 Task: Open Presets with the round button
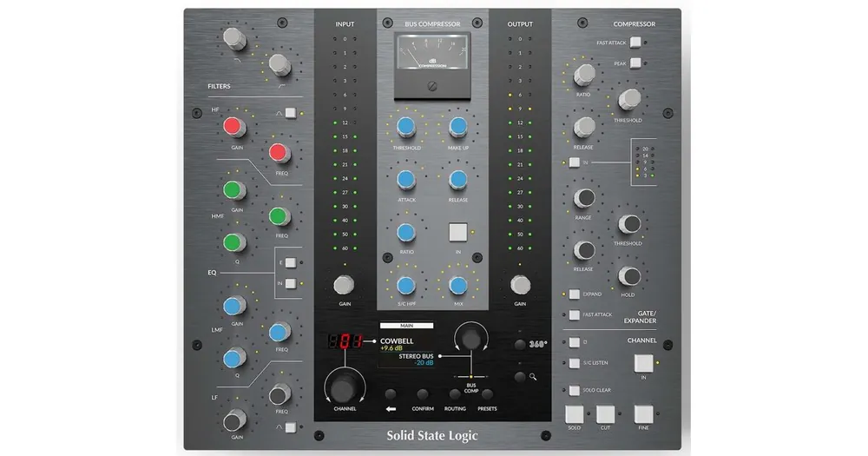coord(487,394)
